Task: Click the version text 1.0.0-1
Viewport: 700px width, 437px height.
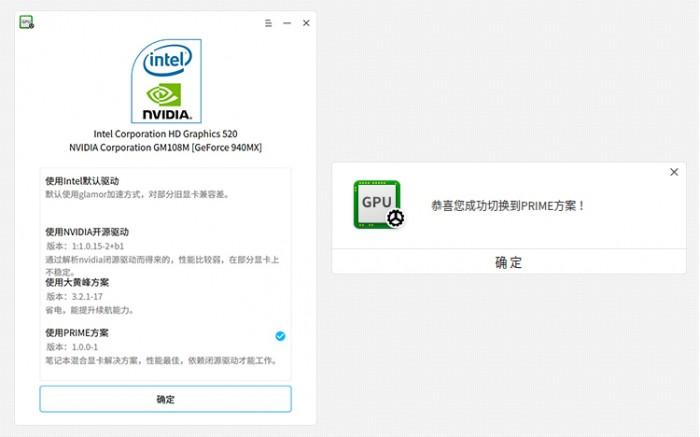Action: tap(84, 347)
